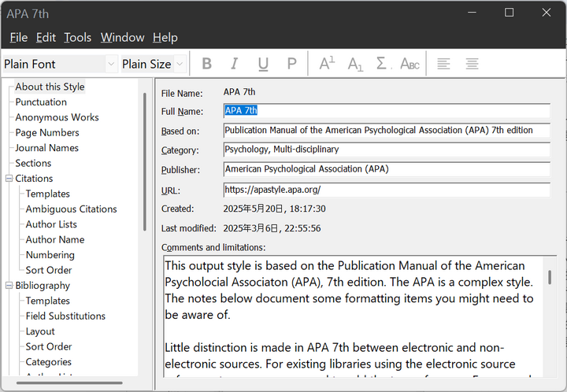Click the Last modified date value
Viewport: 567px width, 392px height.
coord(272,228)
